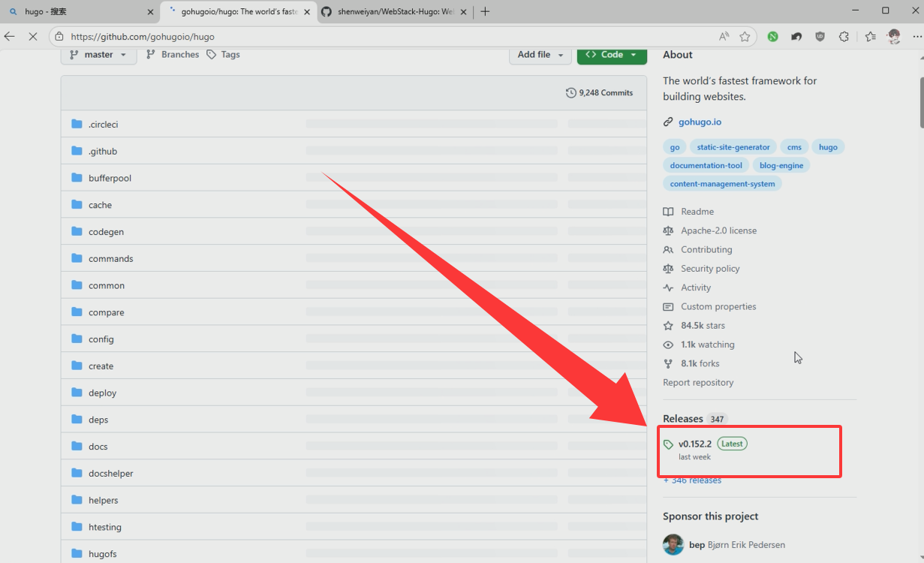Open the .circleci folder
The height and width of the screenshot is (563, 924).
pos(103,125)
